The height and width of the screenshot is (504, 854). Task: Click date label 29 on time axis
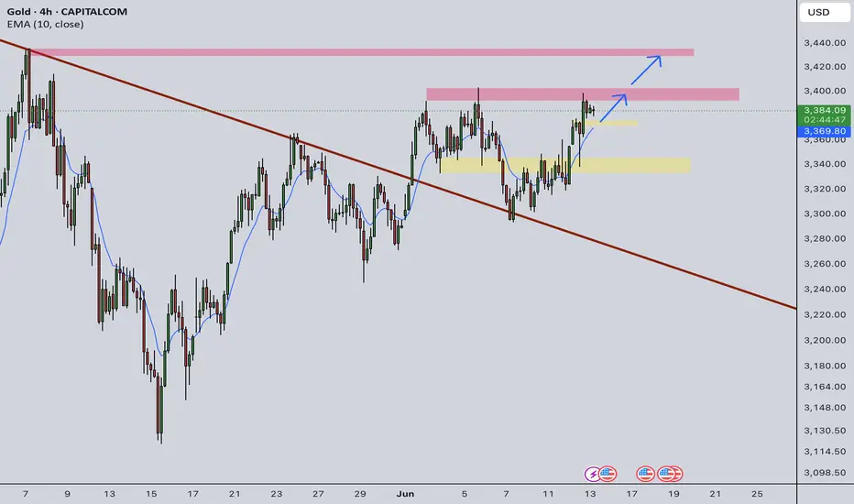point(360,494)
